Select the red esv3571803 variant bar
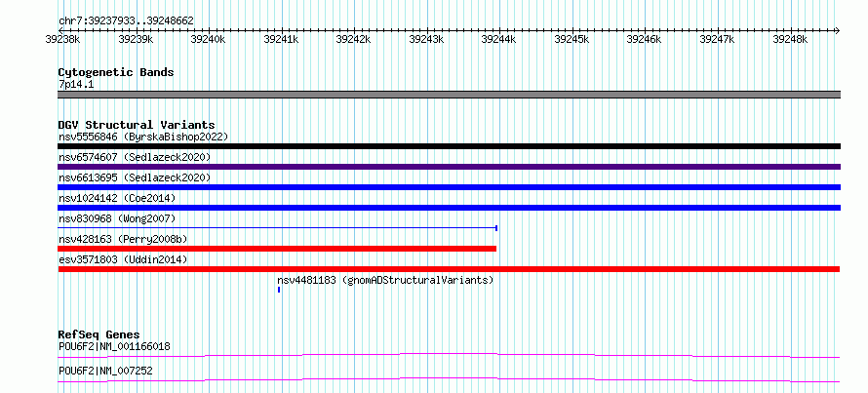 449,269
